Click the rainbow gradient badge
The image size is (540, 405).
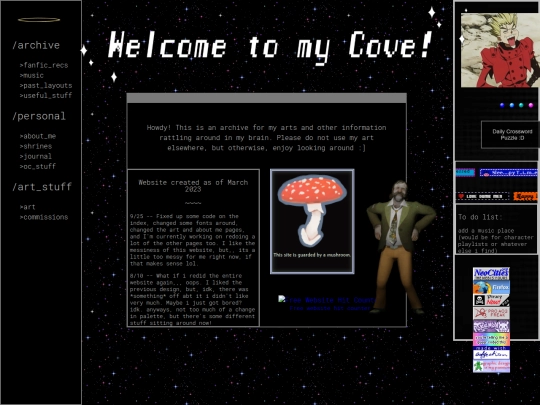(491, 339)
